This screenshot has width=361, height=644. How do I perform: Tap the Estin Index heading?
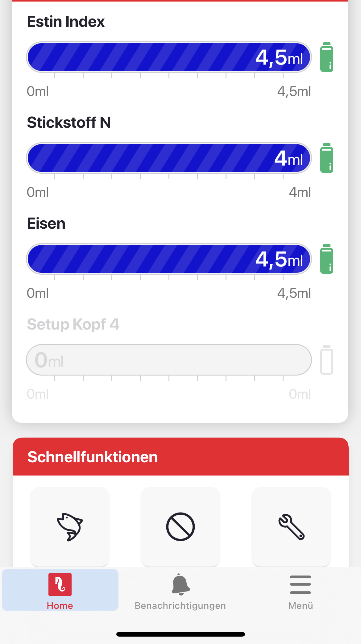66,22
